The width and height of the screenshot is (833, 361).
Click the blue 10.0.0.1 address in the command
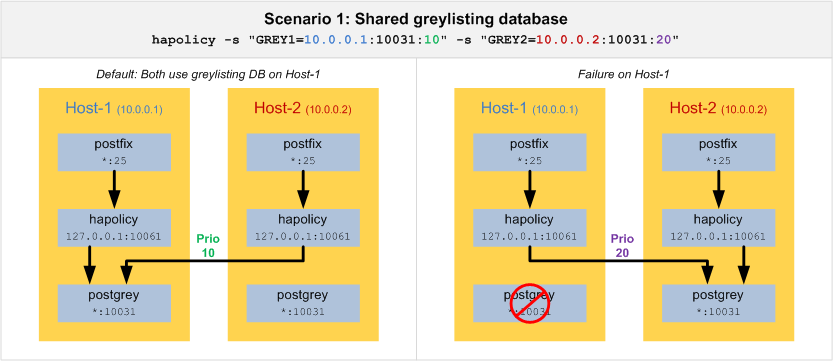pos(336,40)
